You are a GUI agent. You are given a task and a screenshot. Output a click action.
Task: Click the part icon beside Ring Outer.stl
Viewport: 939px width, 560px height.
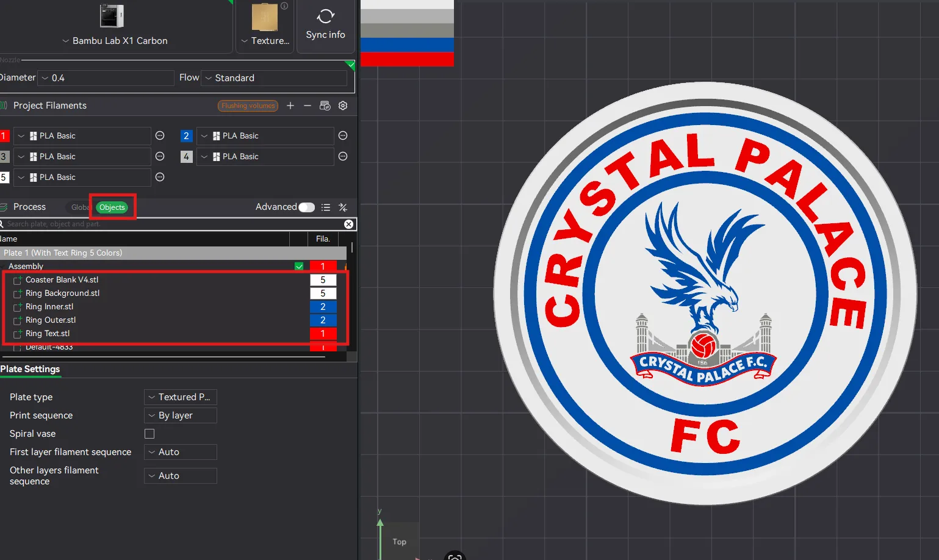click(18, 320)
